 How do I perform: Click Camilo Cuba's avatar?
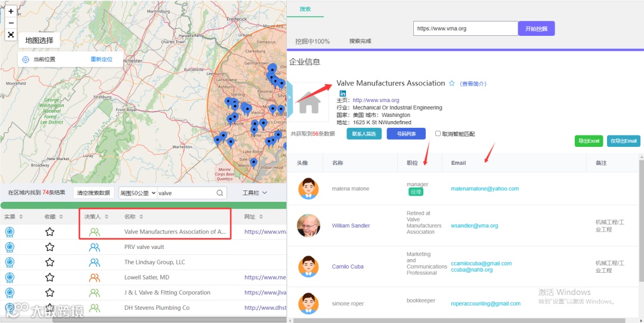[308, 267]
